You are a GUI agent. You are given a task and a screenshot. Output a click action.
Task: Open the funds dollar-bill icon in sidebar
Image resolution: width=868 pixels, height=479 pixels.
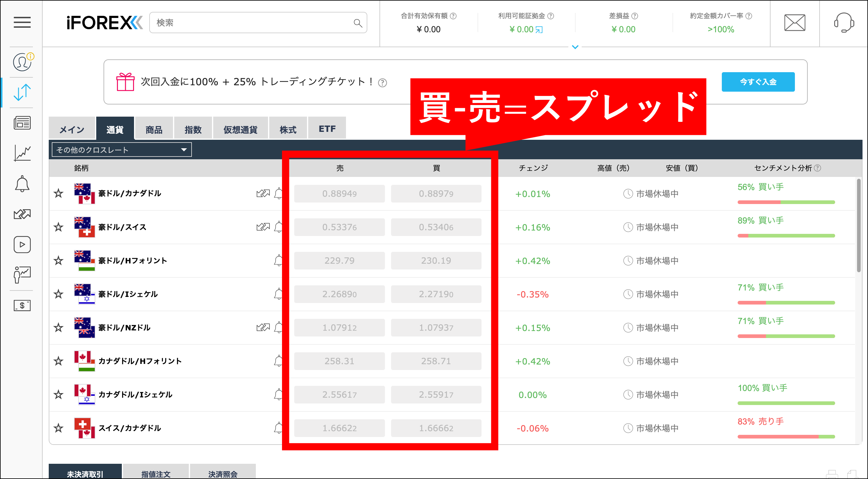pos(22,305)
